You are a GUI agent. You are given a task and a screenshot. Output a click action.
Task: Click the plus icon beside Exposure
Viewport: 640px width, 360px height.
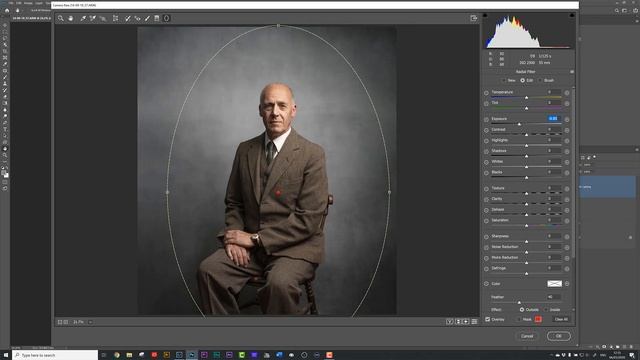[567, 120]
